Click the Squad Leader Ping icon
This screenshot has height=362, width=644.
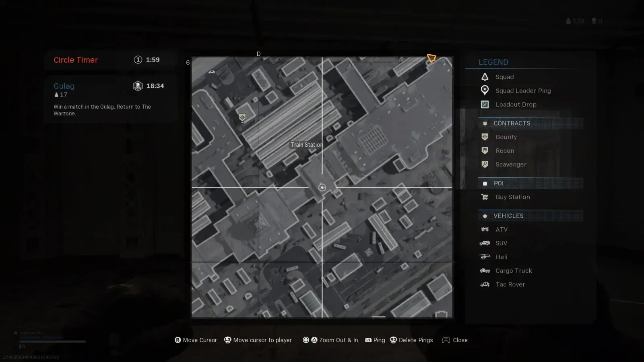[485, 90]
